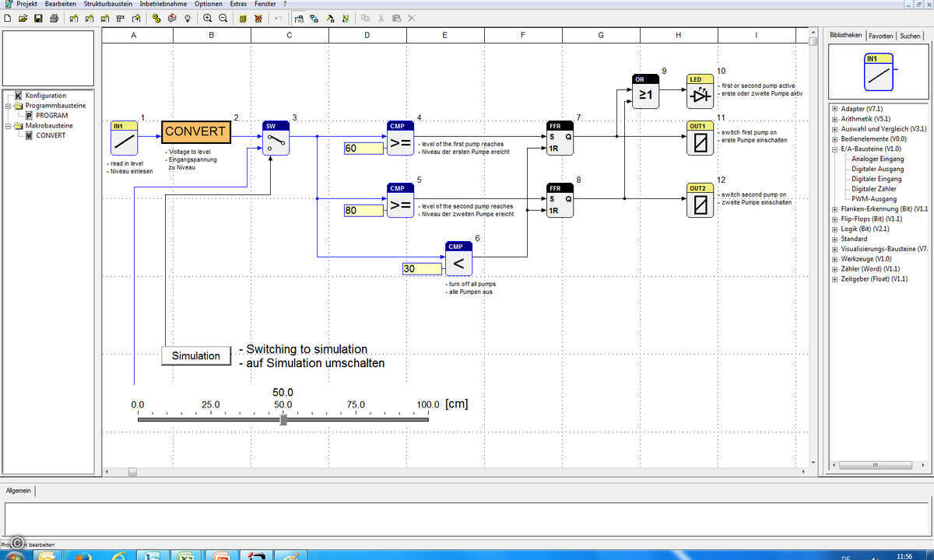This screenshot has height=560, width=934.
Task: Select the Allgemein tab at bottom
Action: (19, 491)
